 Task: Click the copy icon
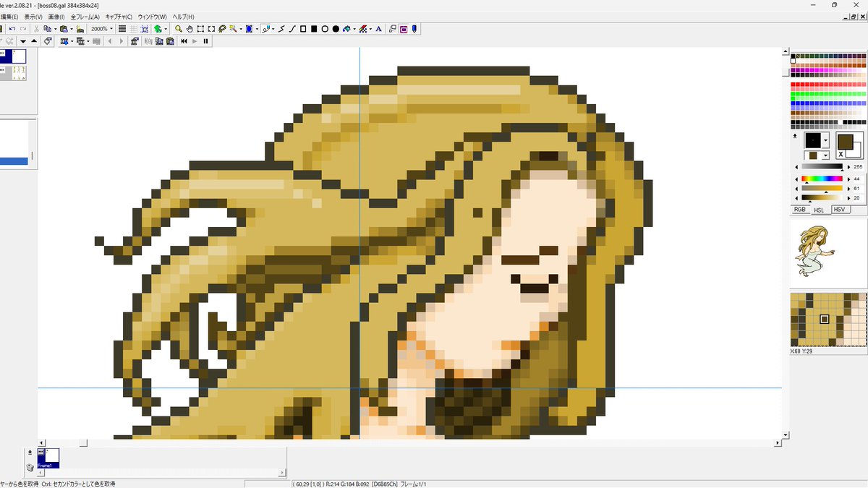(x=46, y=29)
